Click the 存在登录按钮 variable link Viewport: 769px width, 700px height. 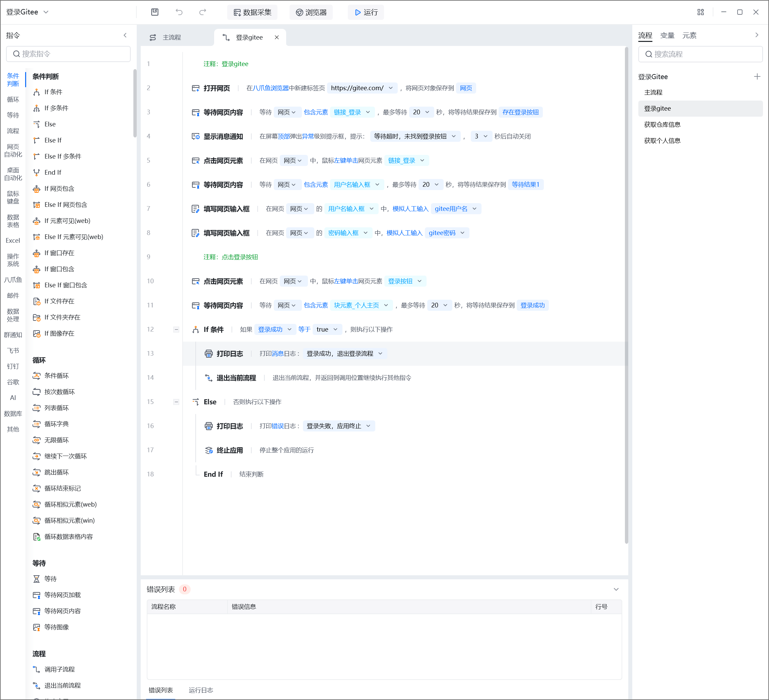point(520,112)
